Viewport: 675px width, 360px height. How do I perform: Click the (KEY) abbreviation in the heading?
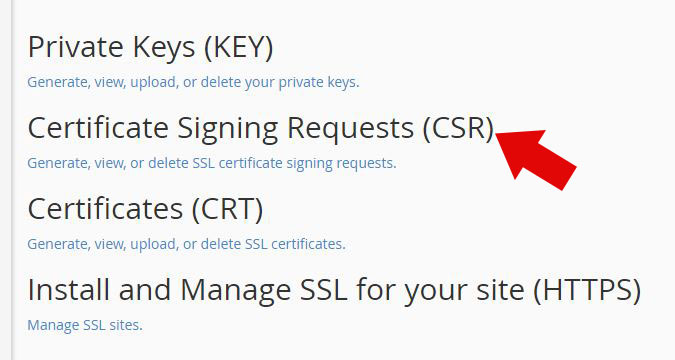(238, 47)
